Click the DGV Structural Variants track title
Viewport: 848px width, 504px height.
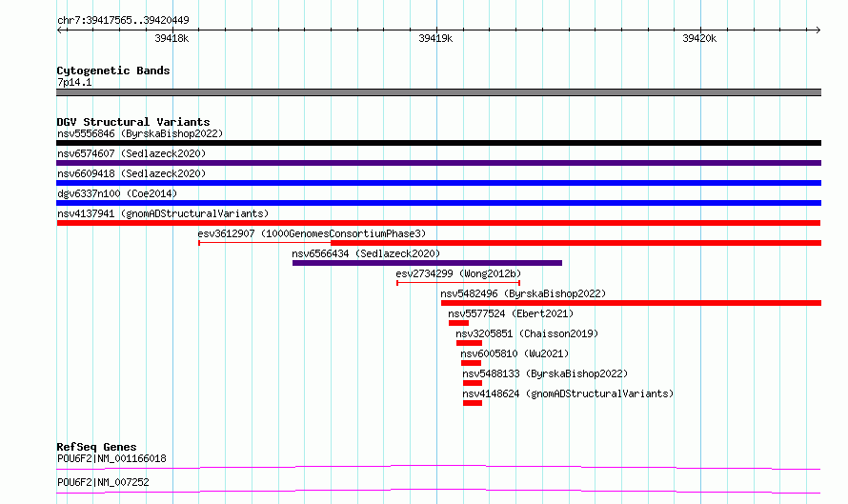(133, 122)
